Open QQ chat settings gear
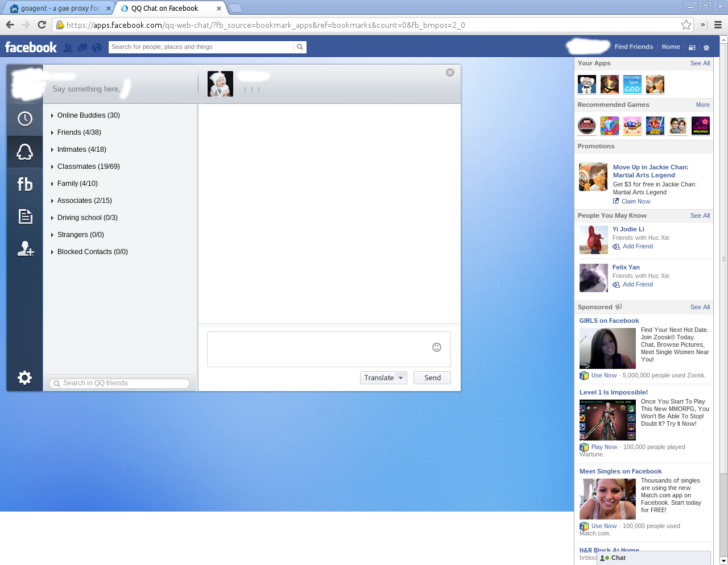 coord(24,377)
